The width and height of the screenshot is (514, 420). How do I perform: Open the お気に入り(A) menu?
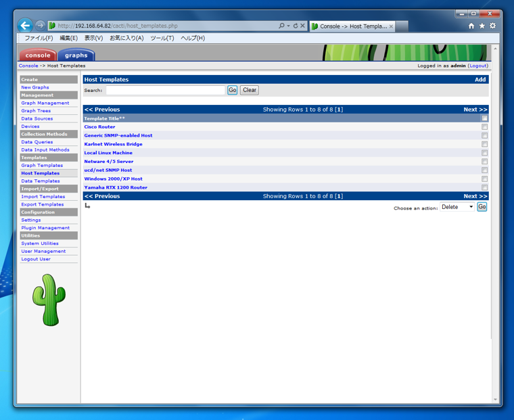pos(126,38)
